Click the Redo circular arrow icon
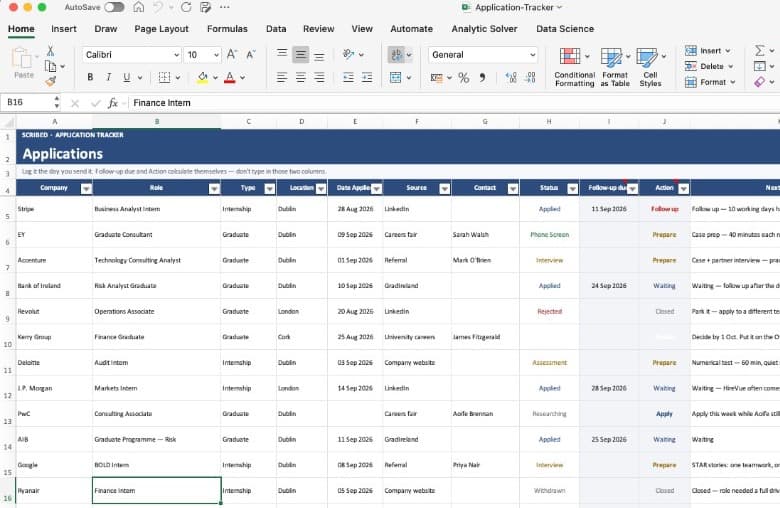The image size is (780, 508). point(186,7)
